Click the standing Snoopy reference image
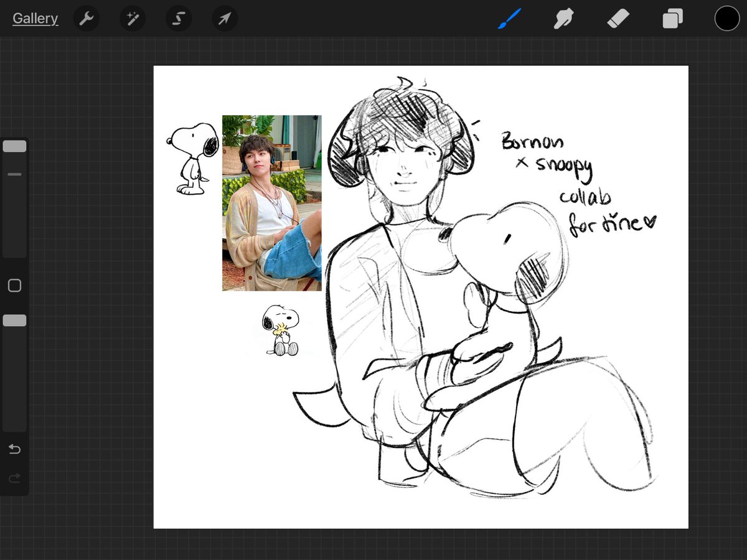747x560 pixels. pos(193,159)
